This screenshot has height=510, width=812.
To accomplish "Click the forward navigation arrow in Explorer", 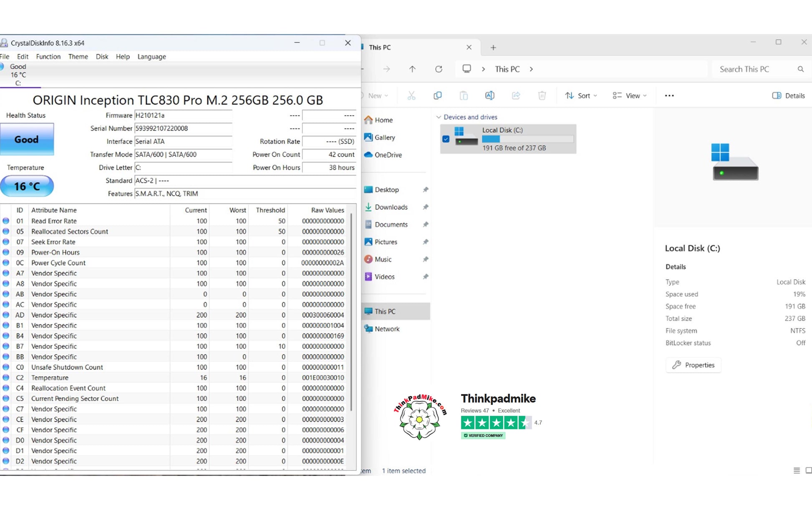I will pyautogui.click(x=386, y=69).
